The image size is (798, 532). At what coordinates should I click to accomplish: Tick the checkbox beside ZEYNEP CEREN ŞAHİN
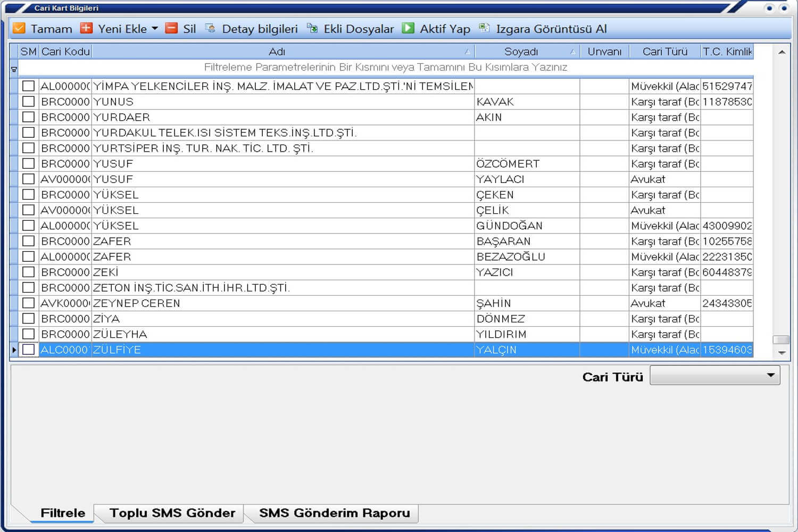29,303
